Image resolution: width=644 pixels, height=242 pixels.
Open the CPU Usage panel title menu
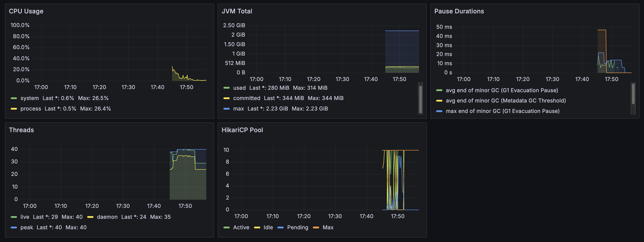(26, 11)
